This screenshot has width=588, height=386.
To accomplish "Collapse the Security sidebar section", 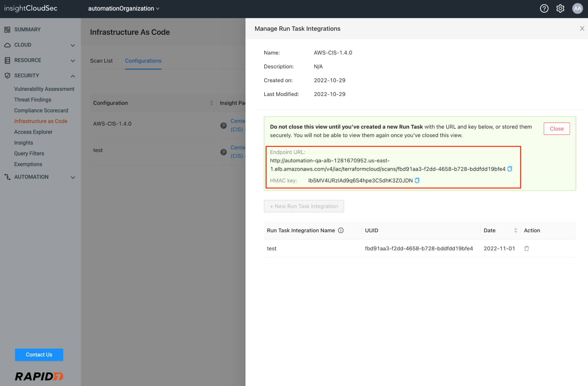I will 73,76.
